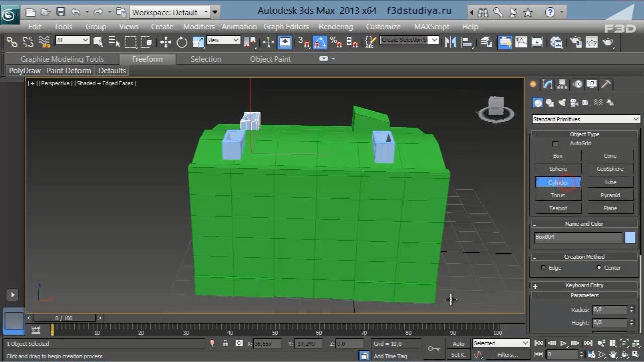Open Standard Primitives dropdown

click(586, 119)
